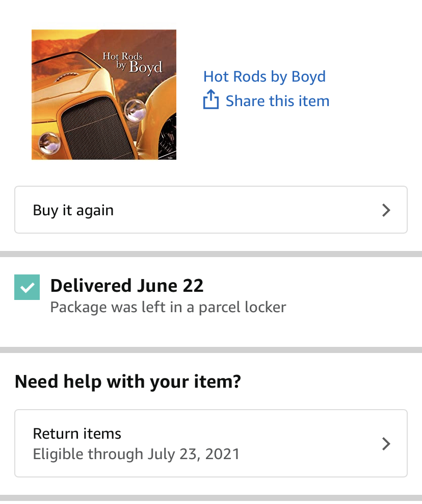This screenshot has height=504, width=422.
Task: Expand the Buy it again chevron arrow
Action: pyautogui.click(x=386, y=210)
